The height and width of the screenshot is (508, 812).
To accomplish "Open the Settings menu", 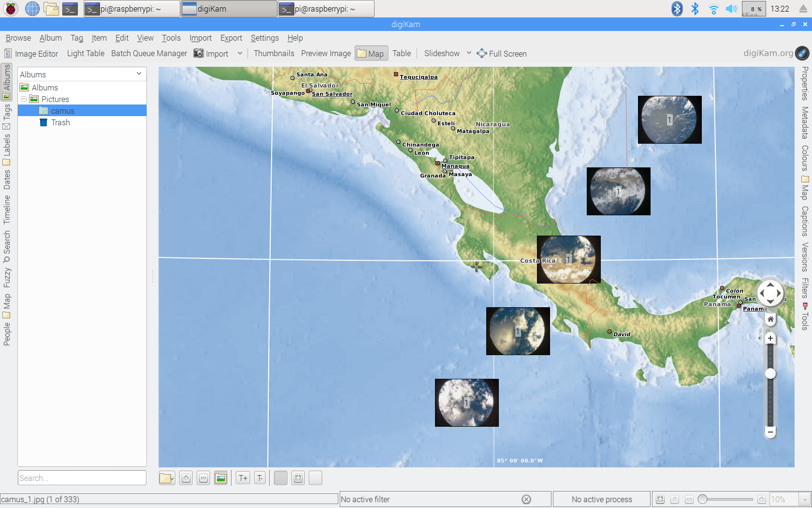I will (264, 38).
